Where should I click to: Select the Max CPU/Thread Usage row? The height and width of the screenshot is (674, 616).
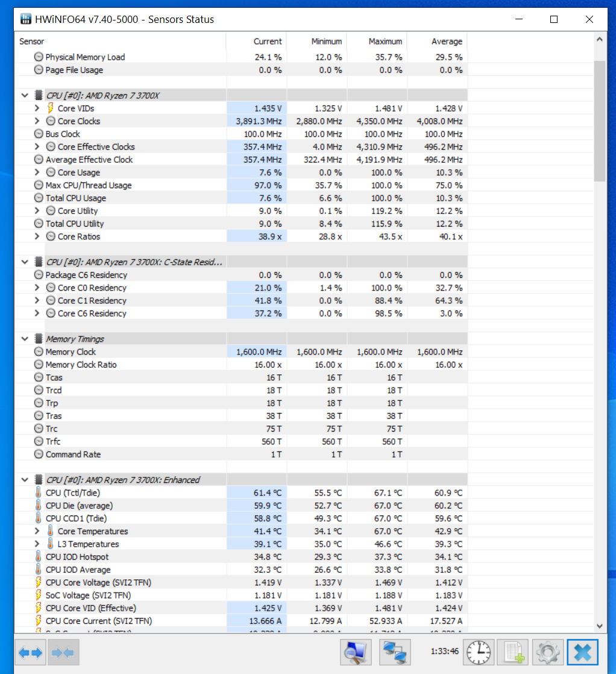click(241, 185)
